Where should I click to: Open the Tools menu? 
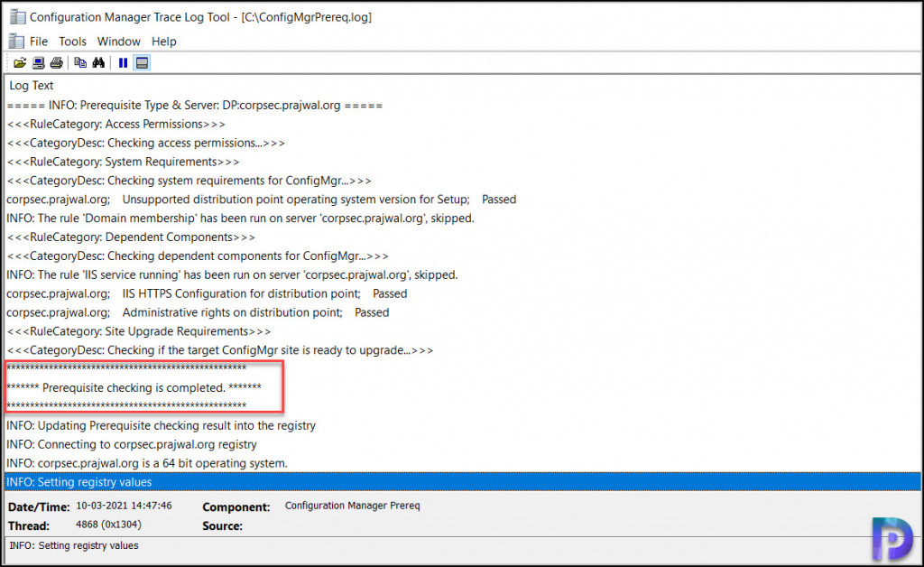click(x=72, y=42)
